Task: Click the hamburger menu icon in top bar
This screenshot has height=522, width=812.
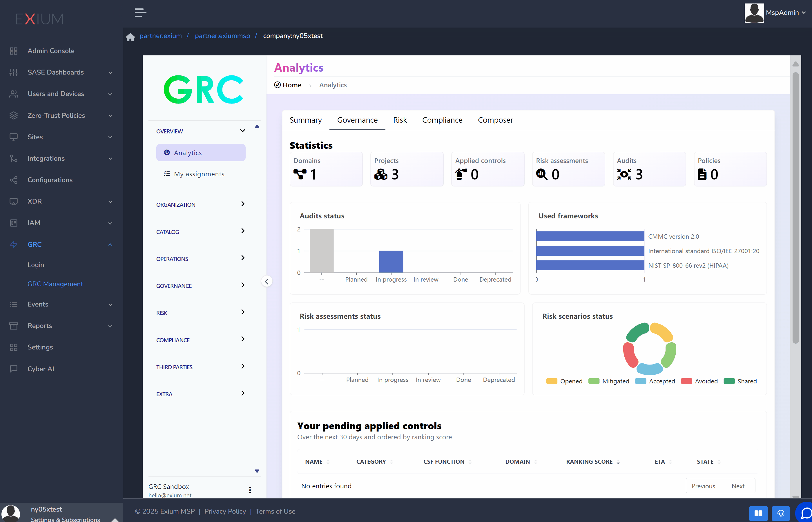Action: 140,13
